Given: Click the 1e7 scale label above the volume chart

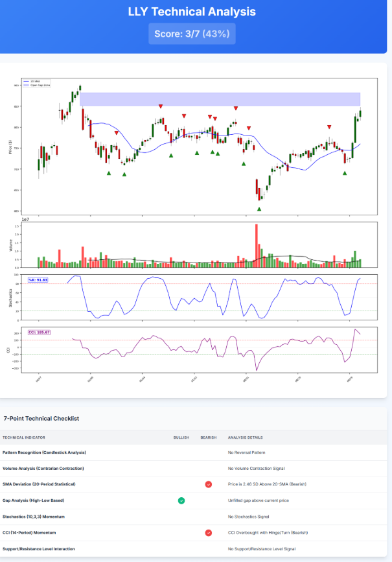Looking at the screenshot, I should pyautogui.click(x=25, y=219).
